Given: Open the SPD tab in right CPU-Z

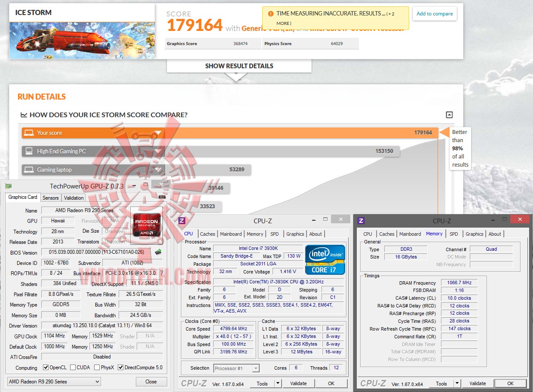Looking at the screenshot, I should (x=454, y=234).
